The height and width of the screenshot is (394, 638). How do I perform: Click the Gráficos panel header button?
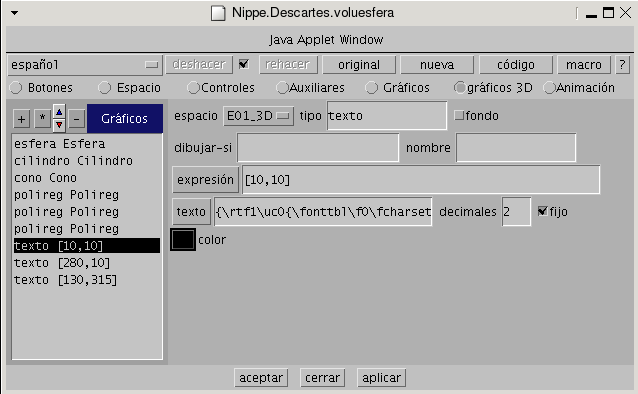coord(125,118)
